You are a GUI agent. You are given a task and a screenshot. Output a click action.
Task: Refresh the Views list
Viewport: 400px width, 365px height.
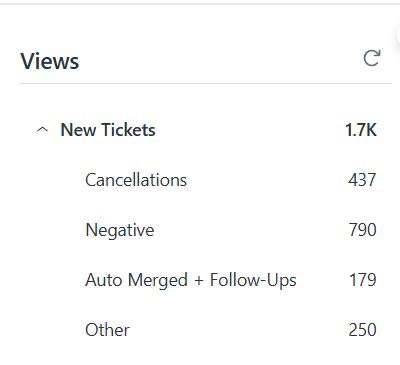click(372, 58)
